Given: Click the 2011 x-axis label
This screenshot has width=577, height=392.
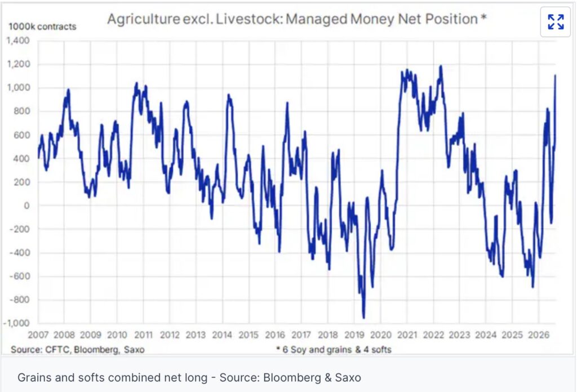Looking at the screenshot, I should [144, 335].
